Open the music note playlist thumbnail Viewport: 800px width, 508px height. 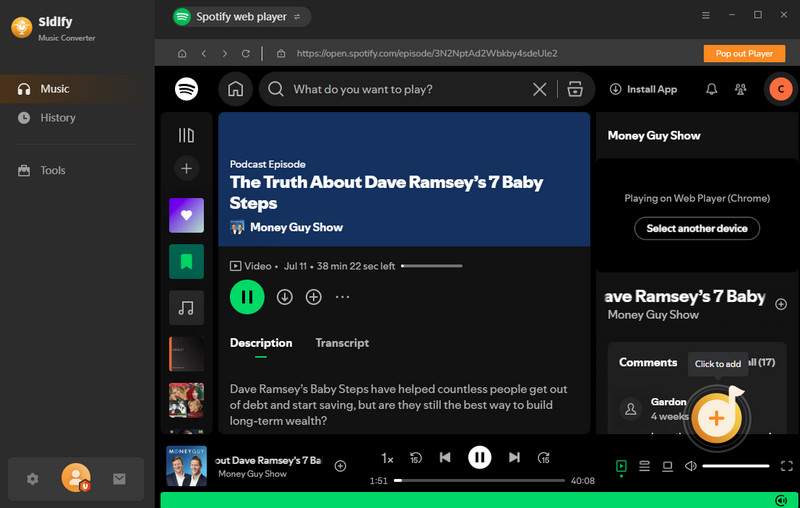click(x=186, y=308)
